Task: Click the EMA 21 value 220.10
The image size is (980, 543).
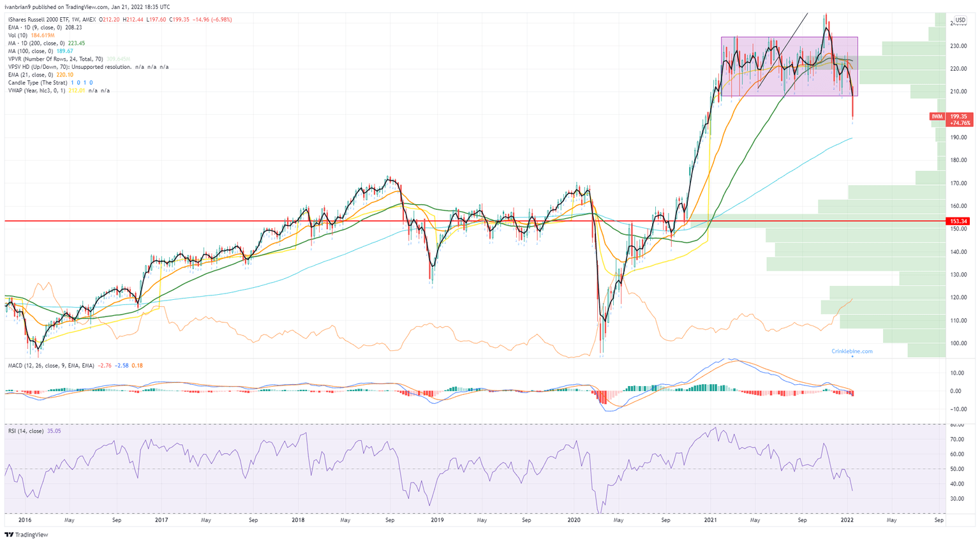Action: (65, 75)
